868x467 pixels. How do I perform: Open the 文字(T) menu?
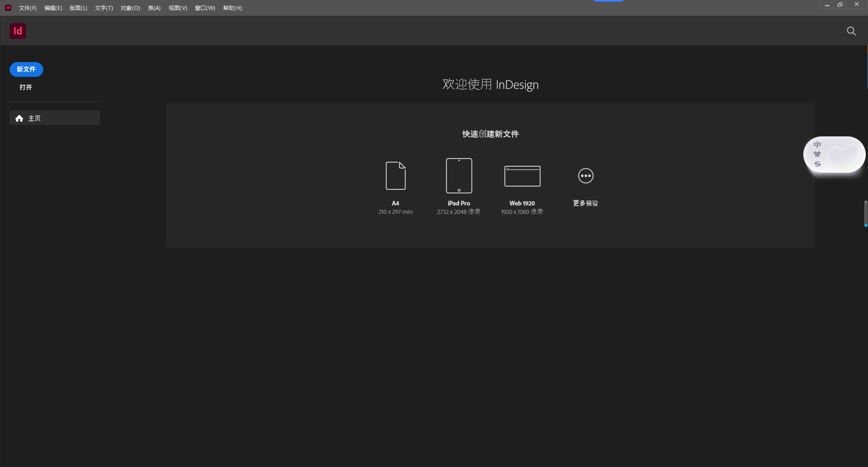point(103,8)
